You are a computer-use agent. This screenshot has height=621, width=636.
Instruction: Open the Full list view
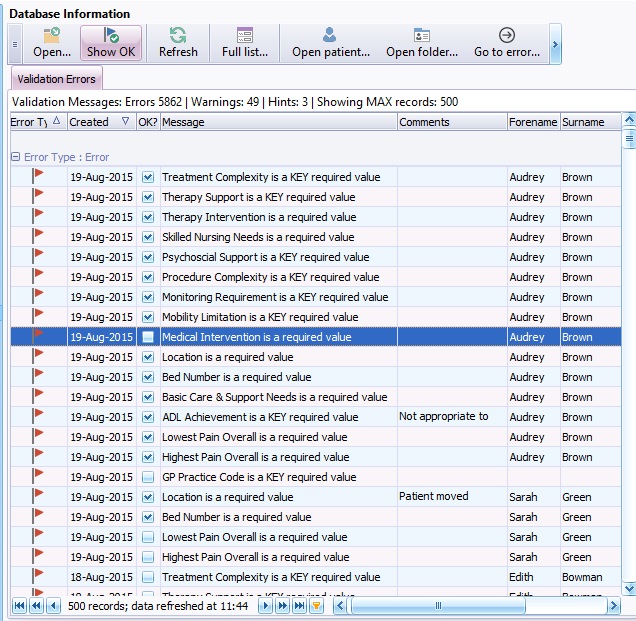pos(244,43)
